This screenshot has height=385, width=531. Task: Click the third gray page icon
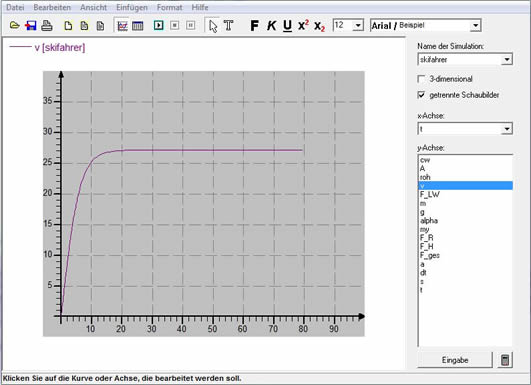[100, 26]
